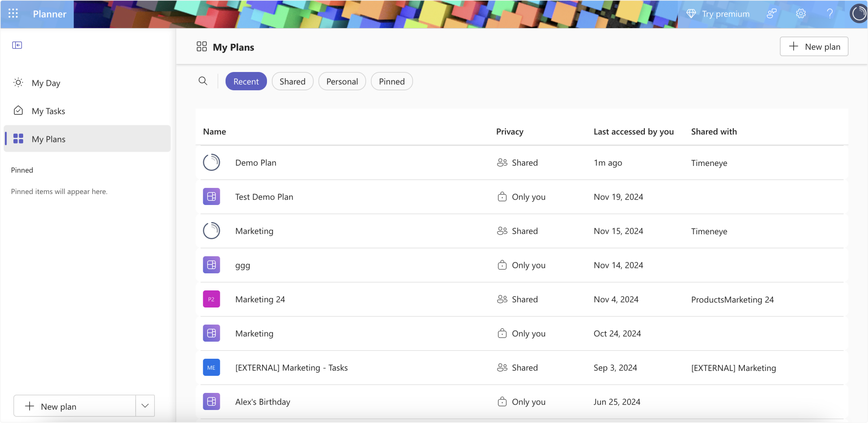Open settings gear in header

click(x=801, y=14)
